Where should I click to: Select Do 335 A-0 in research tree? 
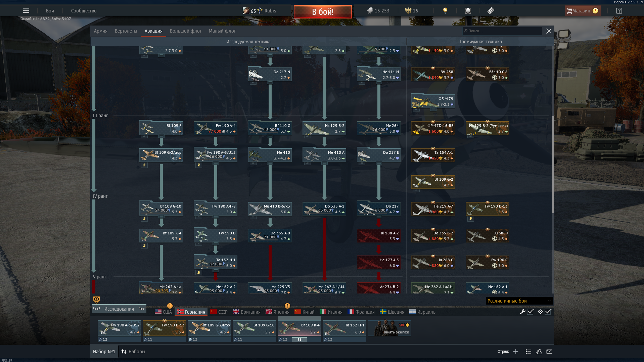coord(270,236)
